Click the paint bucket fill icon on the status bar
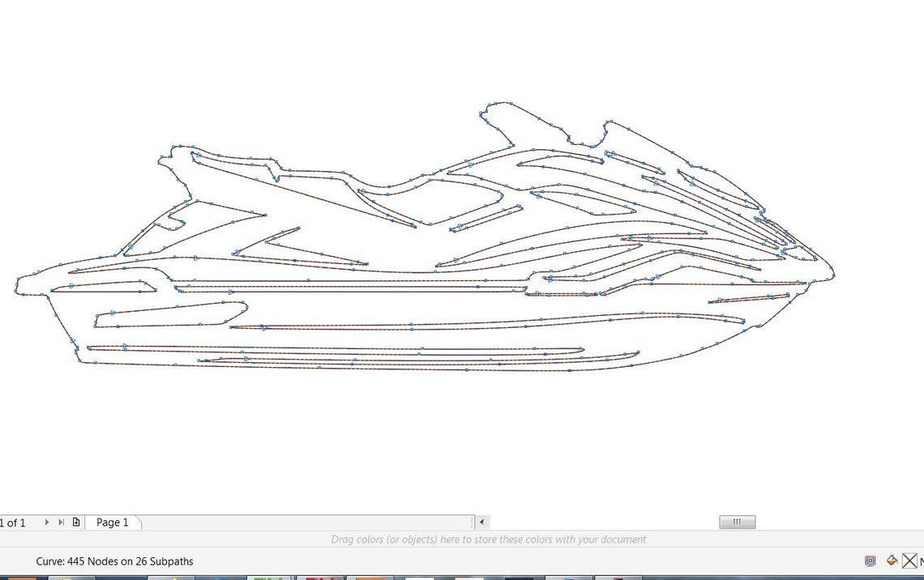Viewport: 924px width, 580px height. point(893,561)
